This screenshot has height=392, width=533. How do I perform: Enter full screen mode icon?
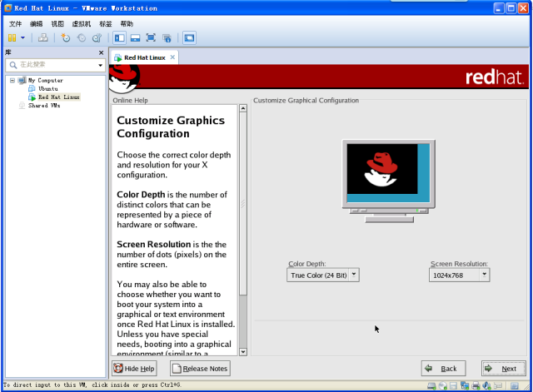click(151, 37)
